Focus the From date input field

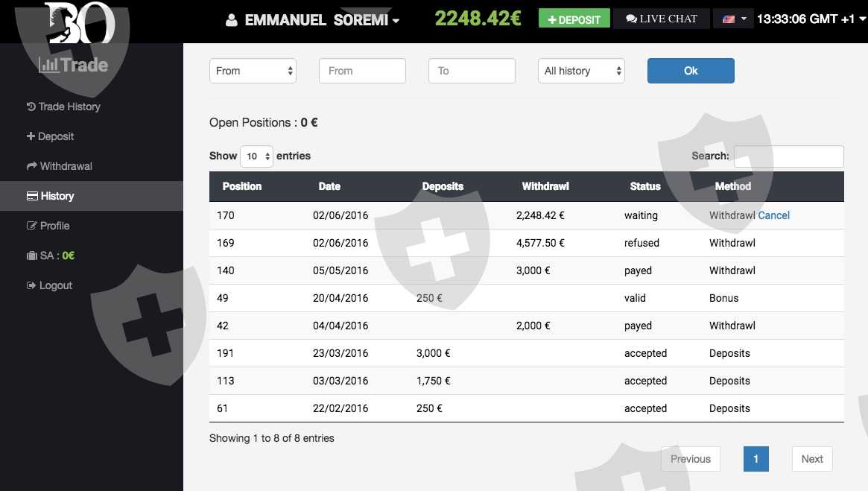[362, 71]
